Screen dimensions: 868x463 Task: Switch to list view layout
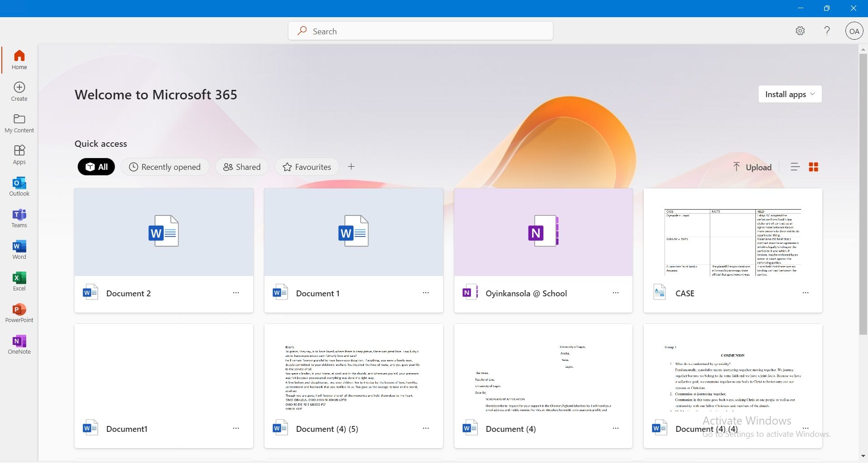point(795,167)
